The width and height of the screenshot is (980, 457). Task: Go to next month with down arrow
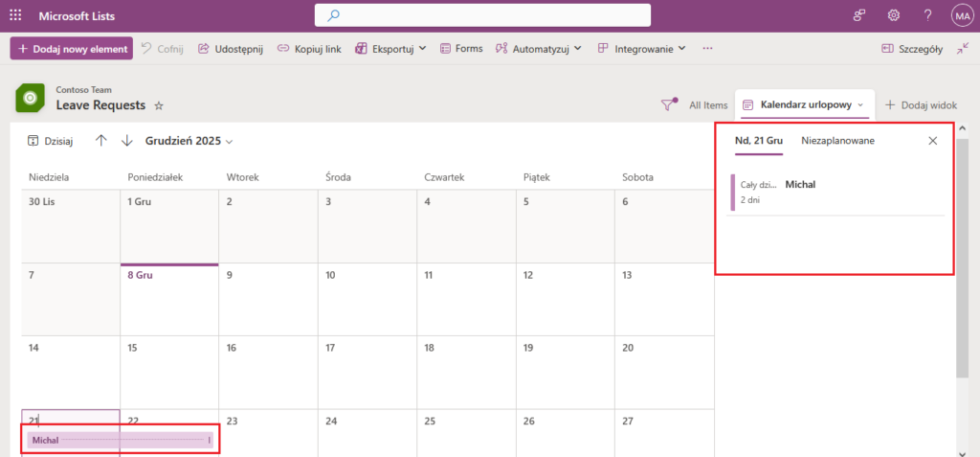(x=126, y=141)
